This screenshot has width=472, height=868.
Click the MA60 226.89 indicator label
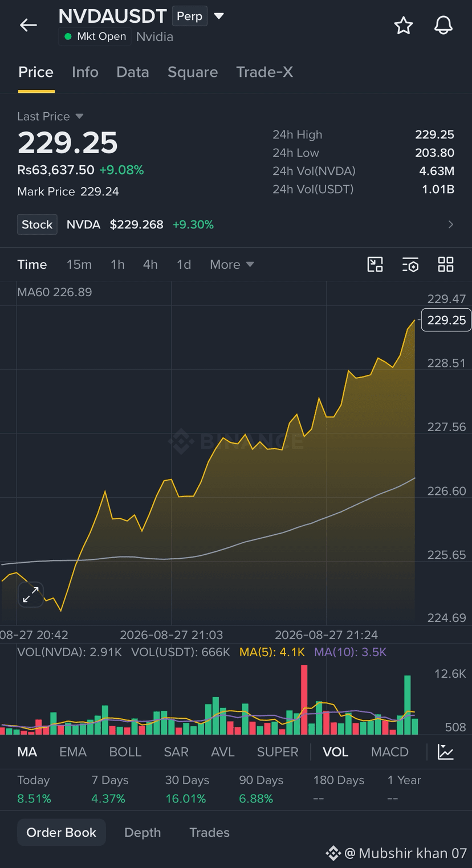[55, 292]
